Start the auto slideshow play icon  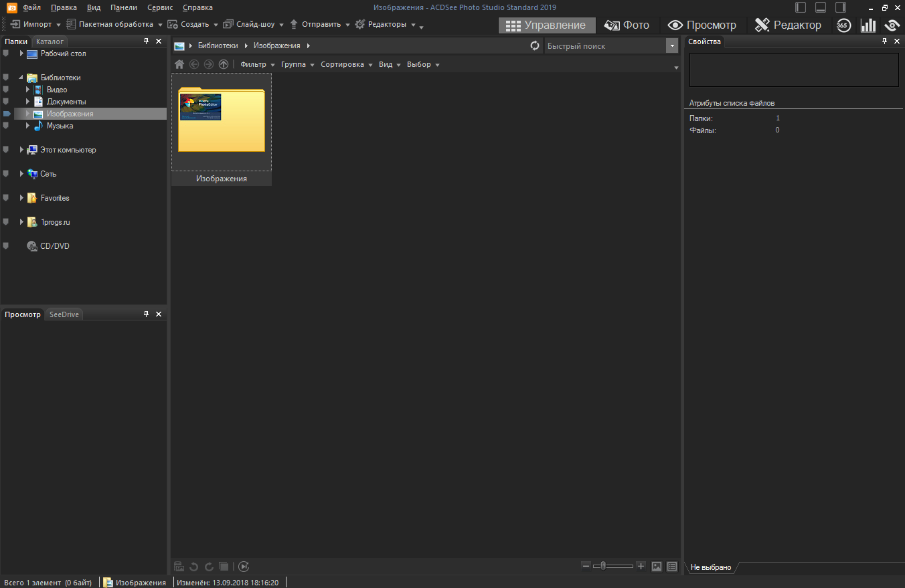tap(244, 566)
